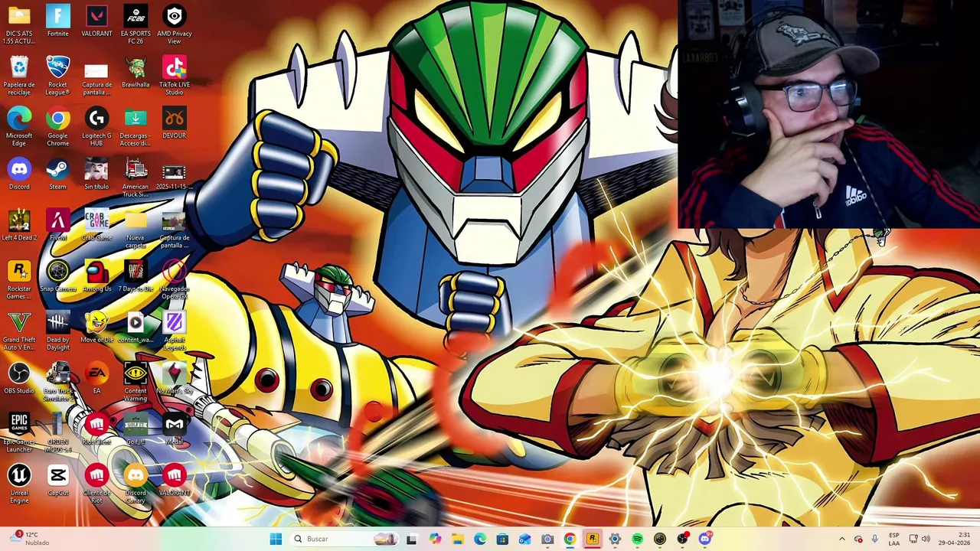Open American Truck Simulator shortcut
This screenshot has width=980, height=551.
pyautogui.click(x=136, y=178)
